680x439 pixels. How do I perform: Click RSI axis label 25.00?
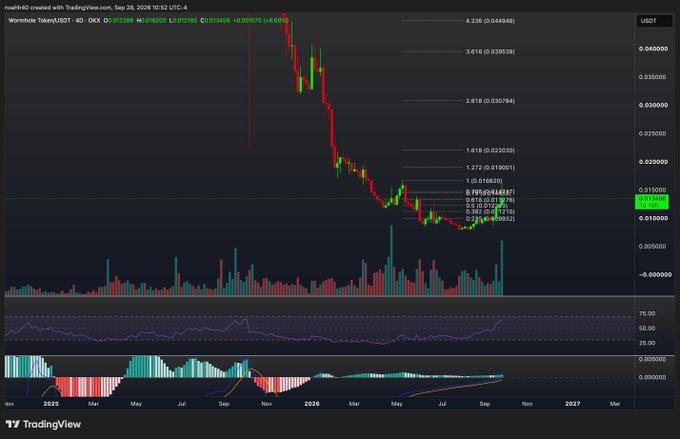647,343
